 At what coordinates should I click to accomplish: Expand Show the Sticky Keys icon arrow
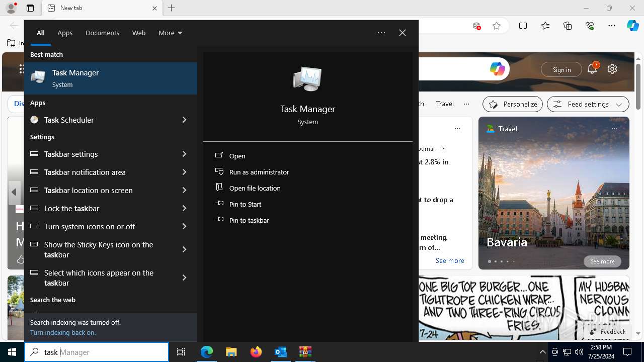point(184,249)
